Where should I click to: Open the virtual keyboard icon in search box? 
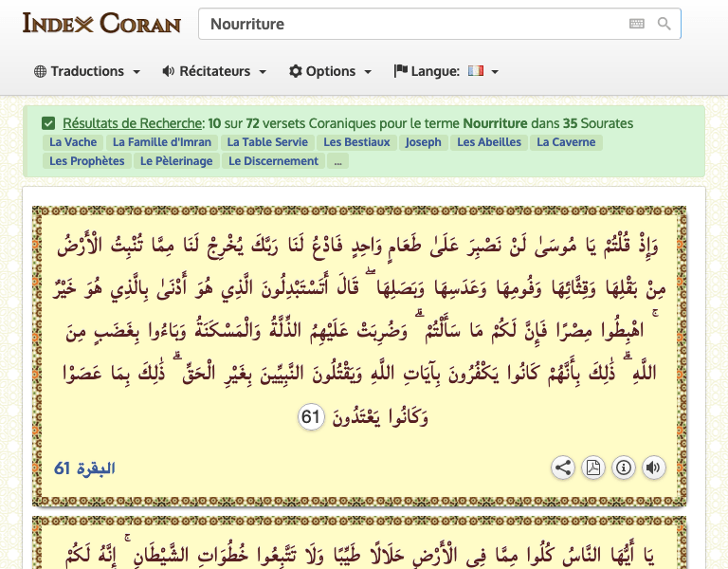click(637, 24)
